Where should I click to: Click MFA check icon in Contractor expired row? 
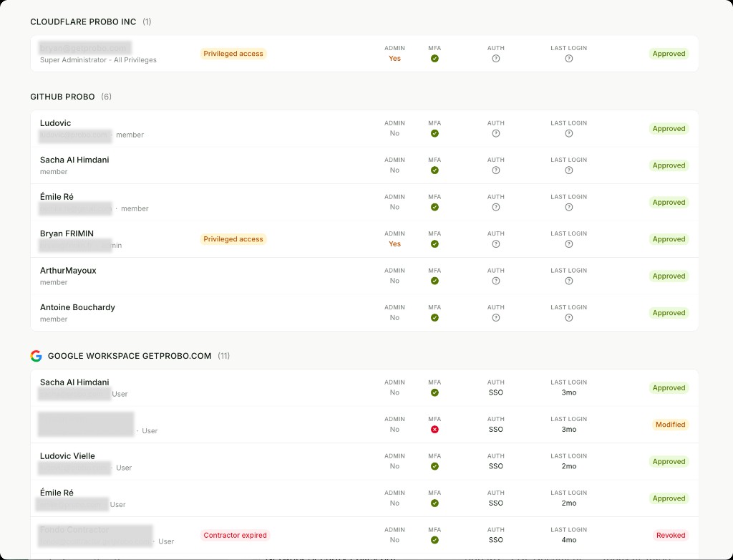(435, 540)
